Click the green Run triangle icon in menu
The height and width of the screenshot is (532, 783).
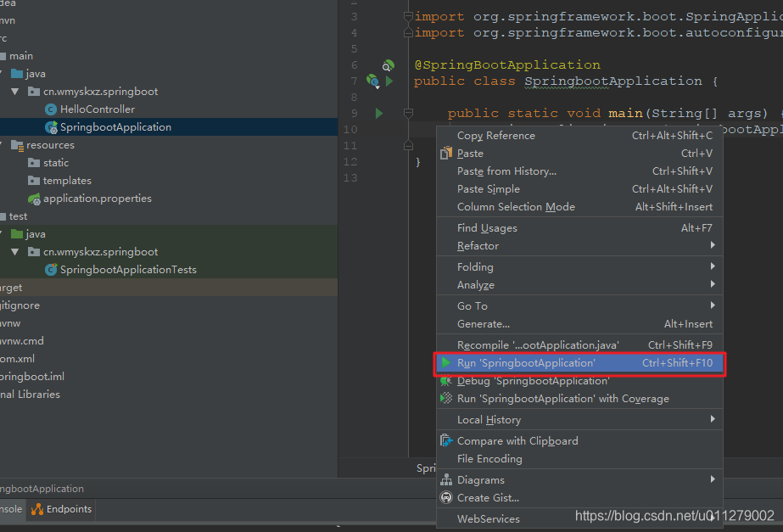(x=446, y=362)
